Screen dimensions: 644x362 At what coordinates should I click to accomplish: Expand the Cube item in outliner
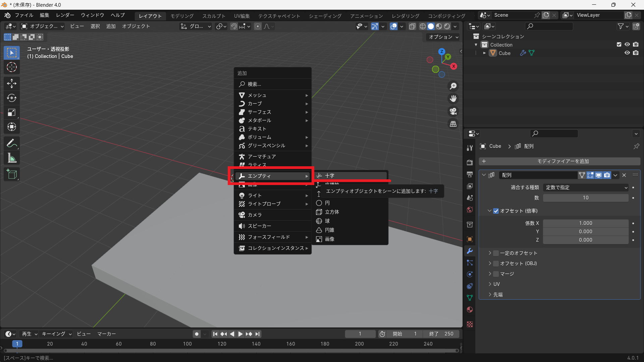484,53
